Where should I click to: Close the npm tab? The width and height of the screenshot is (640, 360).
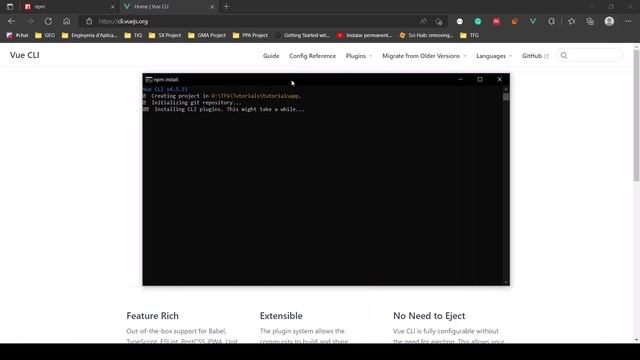point(113,7)
